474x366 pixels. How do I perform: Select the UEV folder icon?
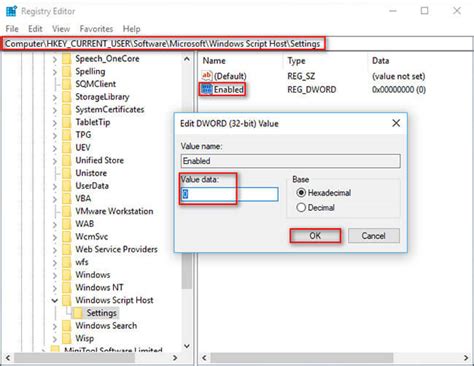pyautogui.click(x=67, y=148)
